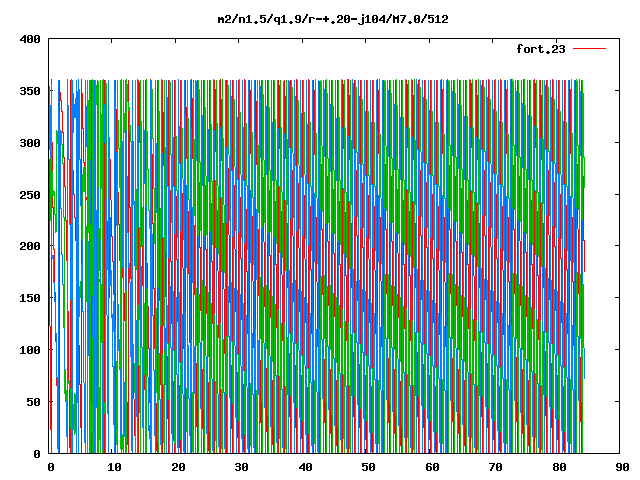Click x-axis label "30"
The width and height of the screenshot is (640, 480).
[x=241, y=467]
